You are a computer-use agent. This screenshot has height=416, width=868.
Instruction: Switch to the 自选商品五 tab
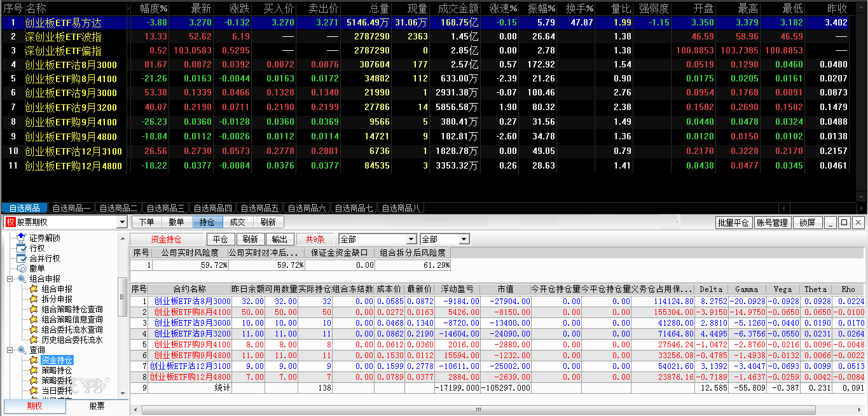point(259,208)
